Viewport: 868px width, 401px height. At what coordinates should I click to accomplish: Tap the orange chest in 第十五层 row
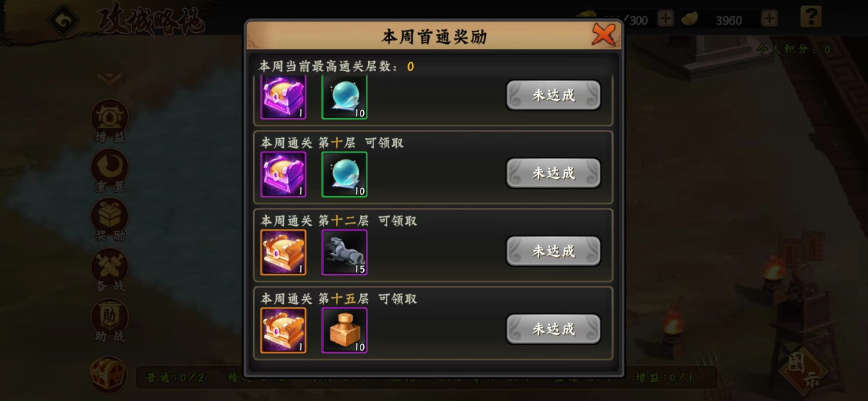click(x=283, y=330)
